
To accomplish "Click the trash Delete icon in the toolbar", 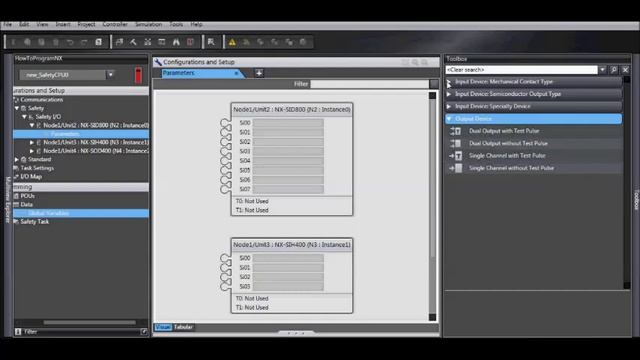I will click(56, 42).
